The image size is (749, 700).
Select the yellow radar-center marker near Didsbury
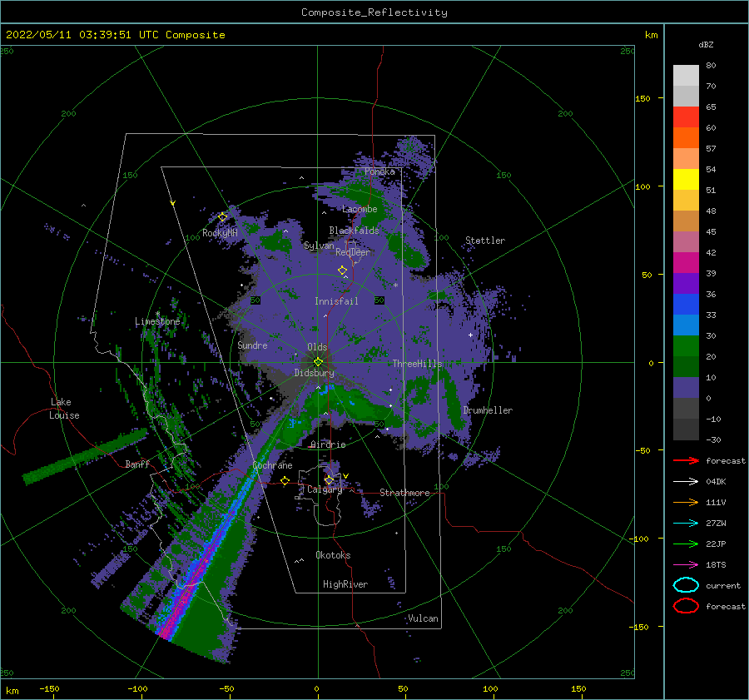point(318,362)
